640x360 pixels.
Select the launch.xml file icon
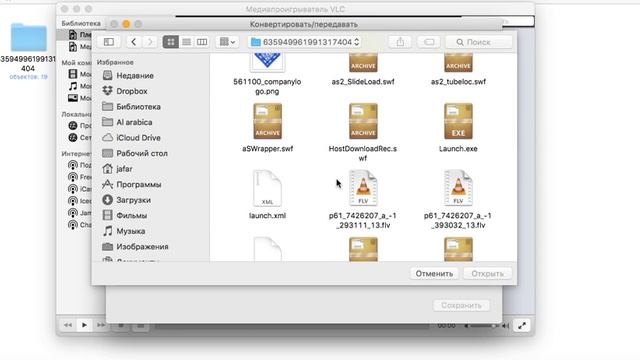click(x=267, y=188)
